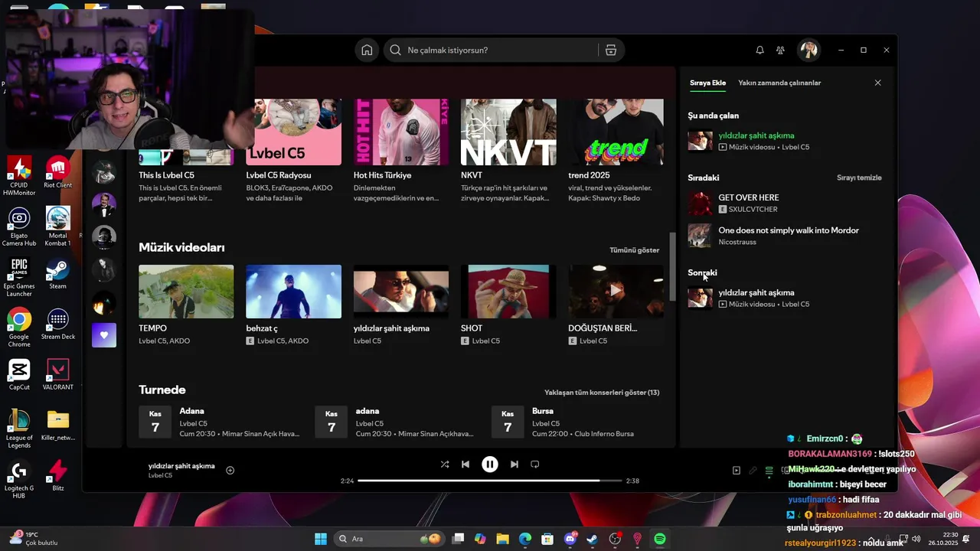Viewport: 980px width, 551px height.
Task: Open Liked Songs heart playlist in sidebar
Action: pyautogui.click(x=104, y=335)
